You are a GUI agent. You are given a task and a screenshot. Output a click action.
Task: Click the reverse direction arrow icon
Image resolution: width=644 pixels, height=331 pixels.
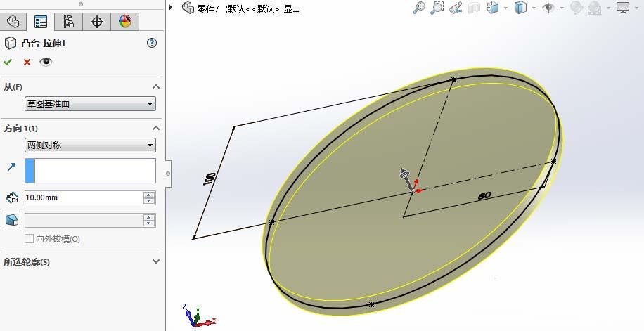pos(11,167)
